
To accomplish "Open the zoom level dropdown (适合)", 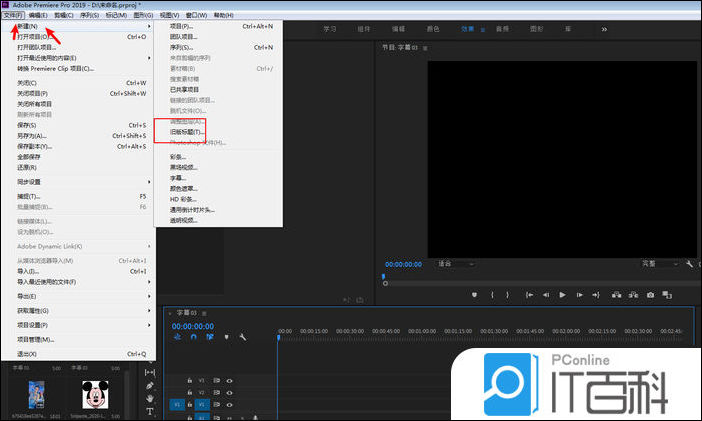I will (x=456, y=264).
